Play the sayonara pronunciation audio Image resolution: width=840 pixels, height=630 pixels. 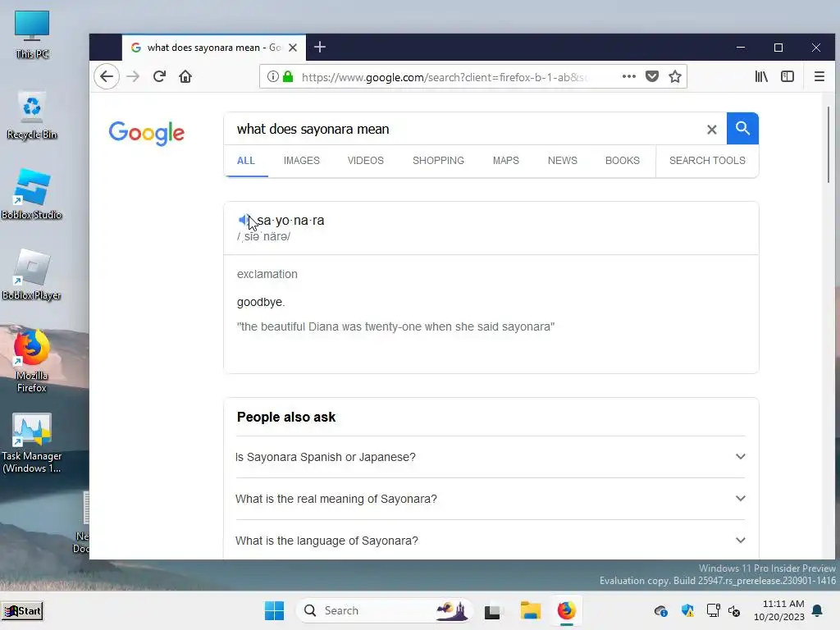243,220
